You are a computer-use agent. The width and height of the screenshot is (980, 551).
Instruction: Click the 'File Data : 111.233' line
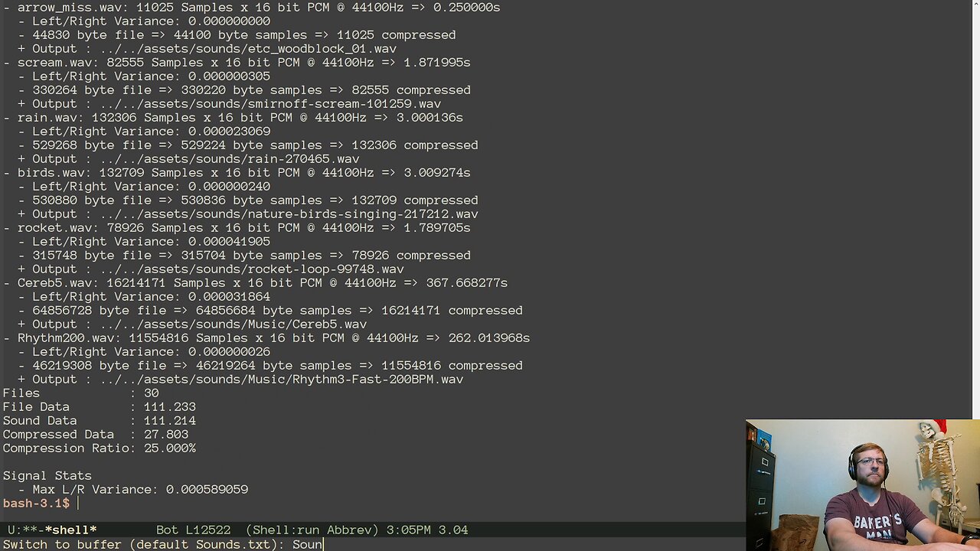99,406
